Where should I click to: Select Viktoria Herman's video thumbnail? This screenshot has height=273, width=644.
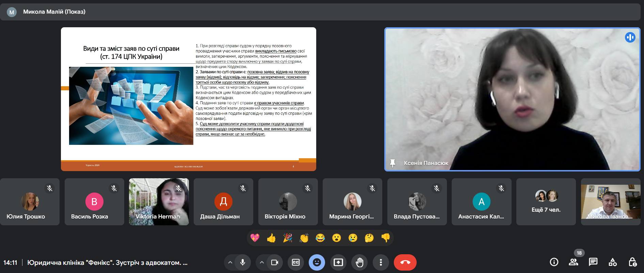pos(159,202)
